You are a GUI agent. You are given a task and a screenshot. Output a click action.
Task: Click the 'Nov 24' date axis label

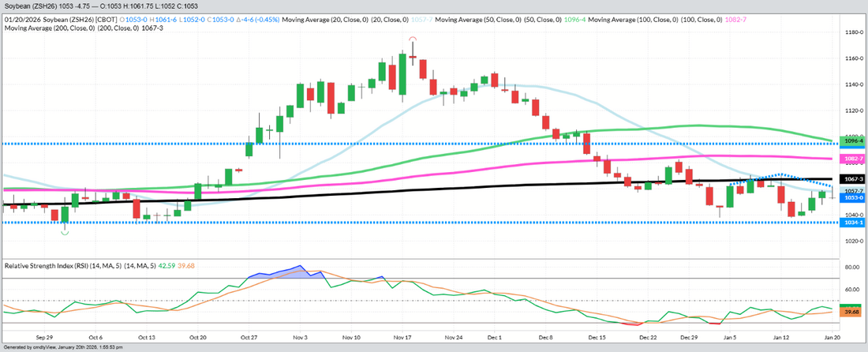click(x=453, y=337)
